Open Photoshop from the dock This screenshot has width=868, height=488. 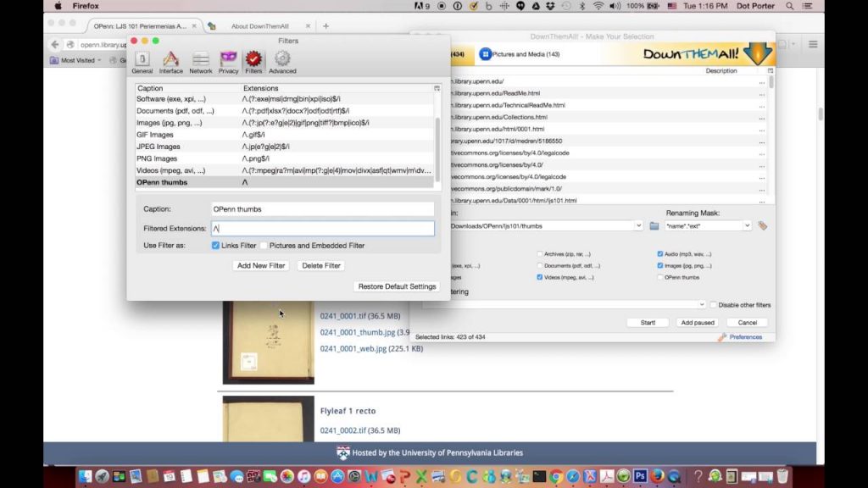(641, 476)
